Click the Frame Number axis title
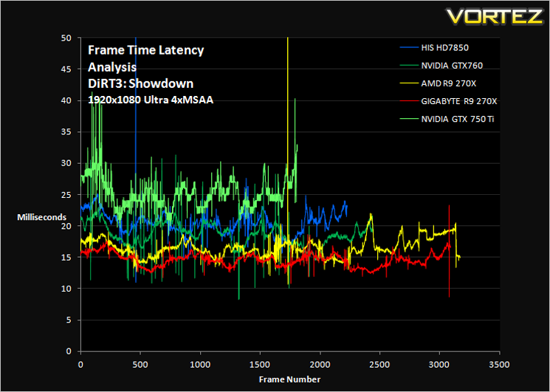This screenshot has height=392, width=550. pyautogui.click(x=289, y=379)
